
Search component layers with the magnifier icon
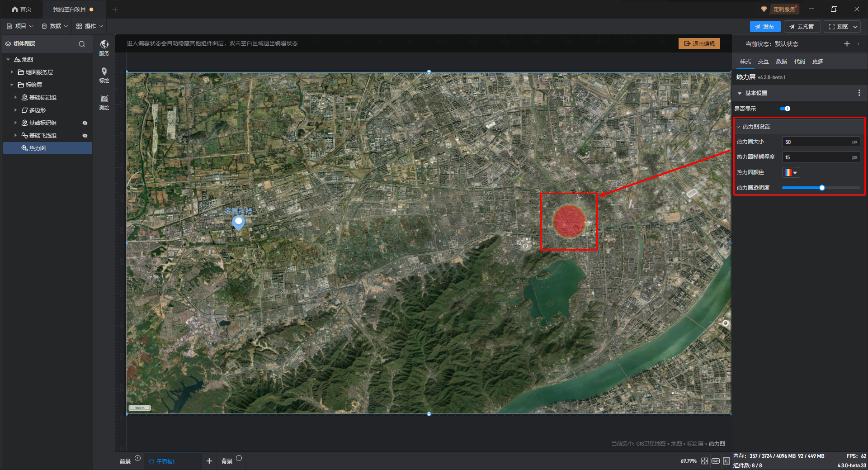pyautogui.click(x=82, y=44)
